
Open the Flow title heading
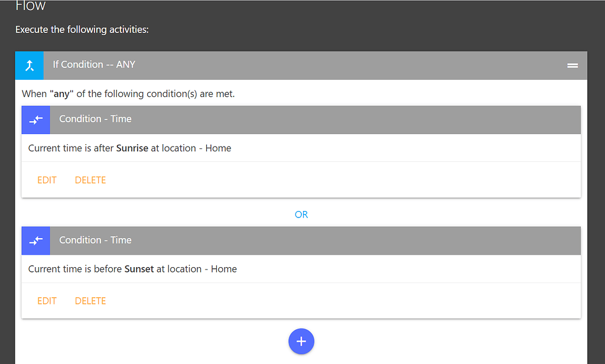click(x=30, y=6)
